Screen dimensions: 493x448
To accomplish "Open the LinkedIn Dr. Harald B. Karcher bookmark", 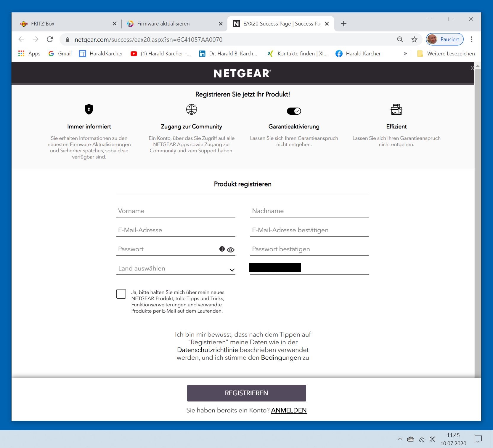I will pos(228,54).
